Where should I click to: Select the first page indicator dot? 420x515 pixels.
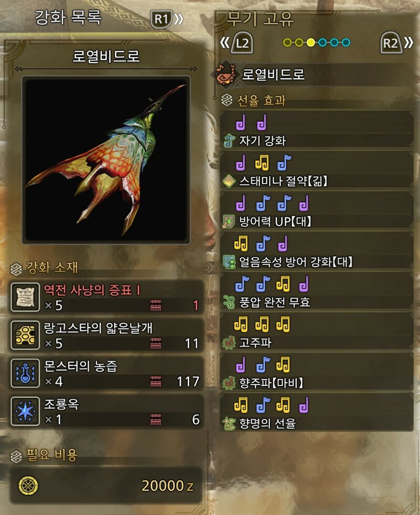pos(287,43)
